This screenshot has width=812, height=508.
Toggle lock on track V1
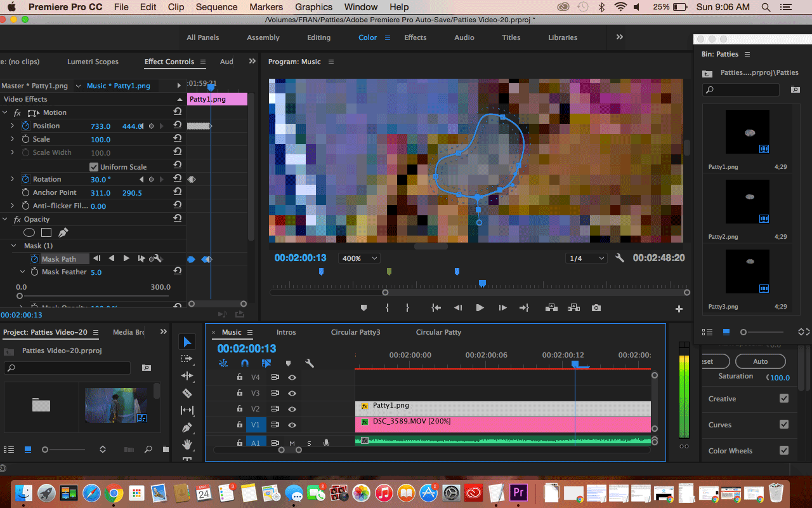(240, 425)
